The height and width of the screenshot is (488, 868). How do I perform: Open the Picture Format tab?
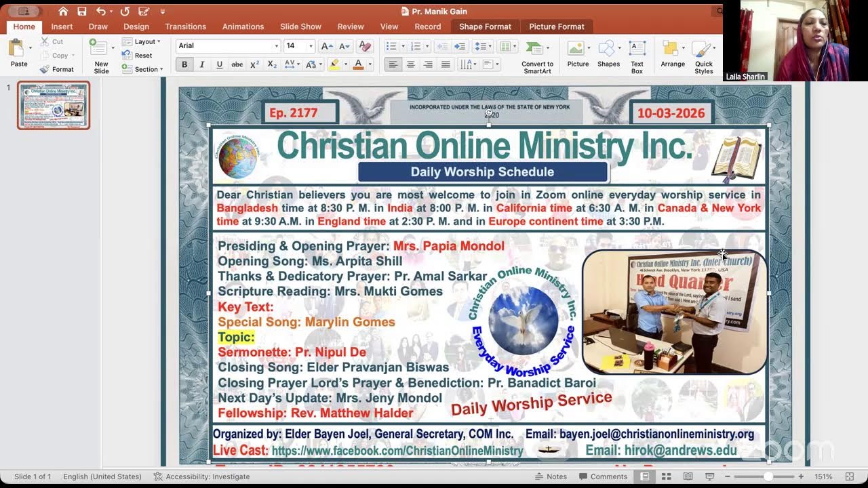557,26
